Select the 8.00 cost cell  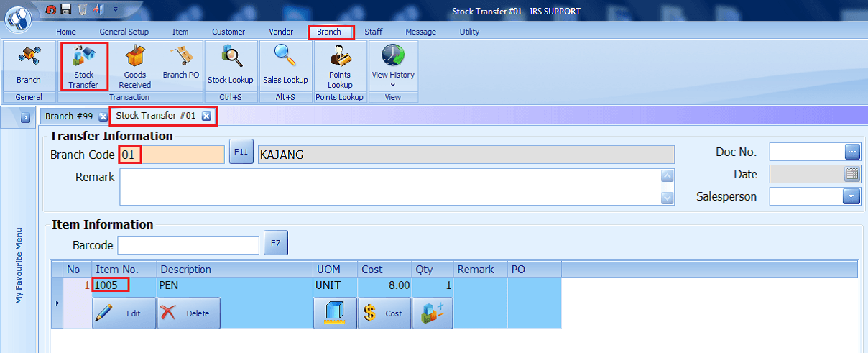pos(384,285)
